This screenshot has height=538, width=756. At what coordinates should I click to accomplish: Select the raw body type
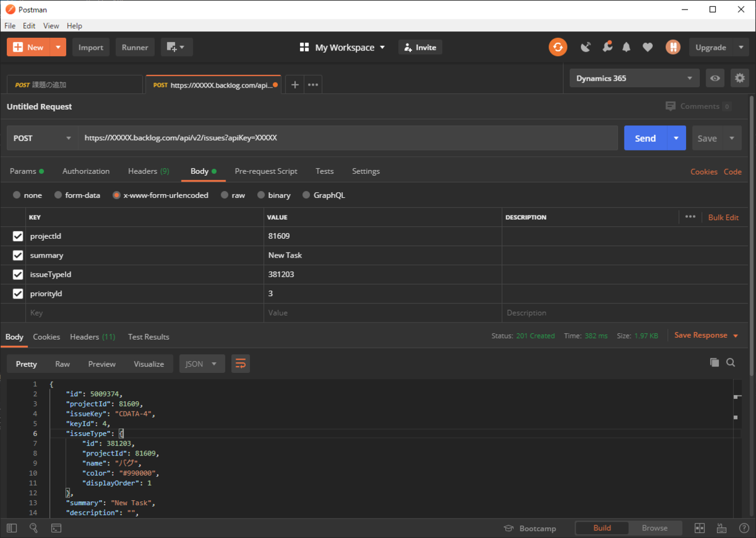(224, 195)
